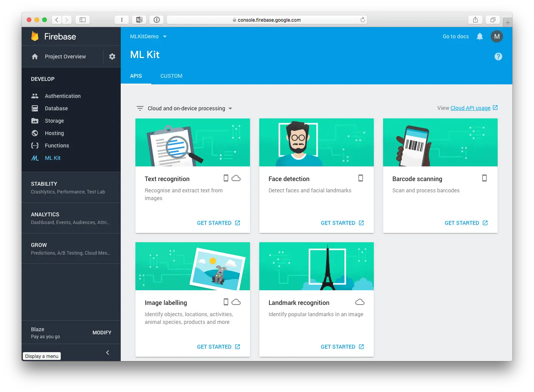The width and height of the screenshot is (534, 392).
Task: Click Get Started on Image labelling
Action: [219, 347]
